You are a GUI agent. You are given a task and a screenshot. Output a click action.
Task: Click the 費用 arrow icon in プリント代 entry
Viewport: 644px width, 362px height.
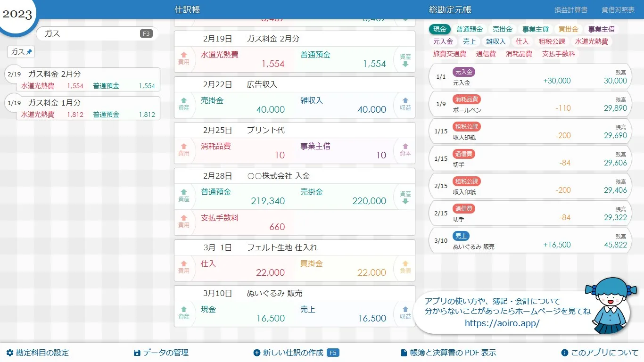click(184, 146)
